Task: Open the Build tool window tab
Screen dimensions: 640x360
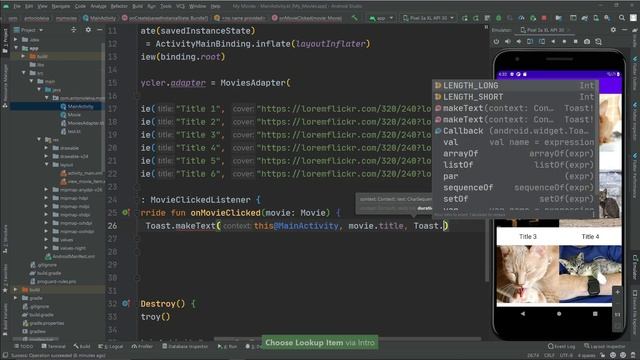Action: click(82, 346)
